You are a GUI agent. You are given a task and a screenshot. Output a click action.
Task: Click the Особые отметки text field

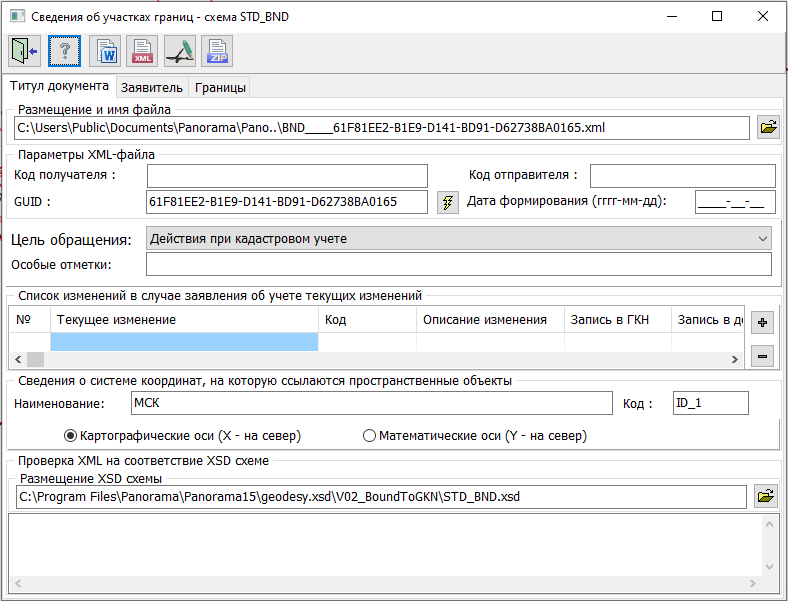458,264
